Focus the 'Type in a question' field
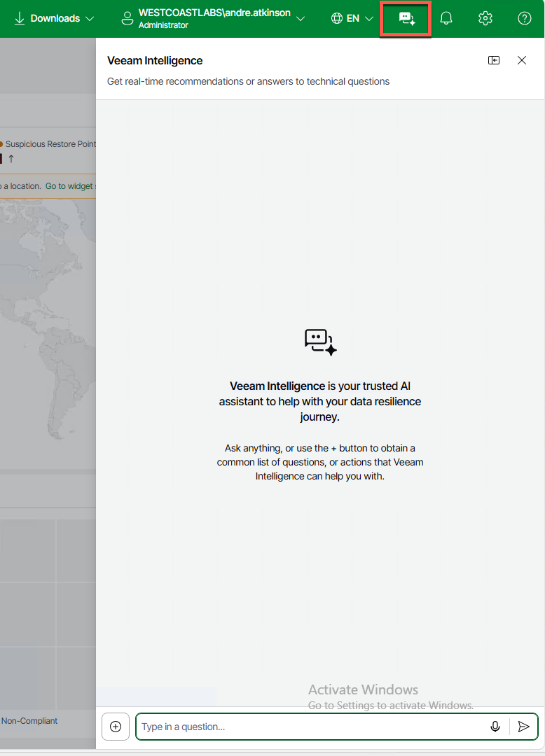Image resolution: width=545 pixels, height=756 pixels. 308,727
